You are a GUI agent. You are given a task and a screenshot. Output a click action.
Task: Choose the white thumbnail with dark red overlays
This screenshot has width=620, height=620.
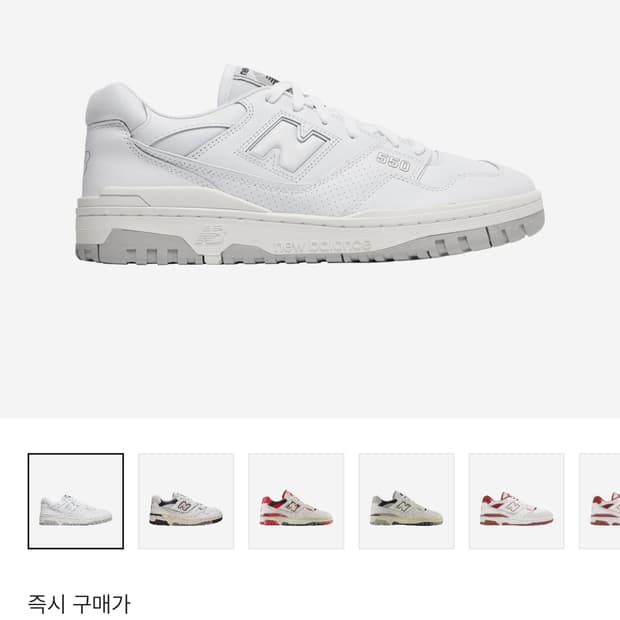516,501
